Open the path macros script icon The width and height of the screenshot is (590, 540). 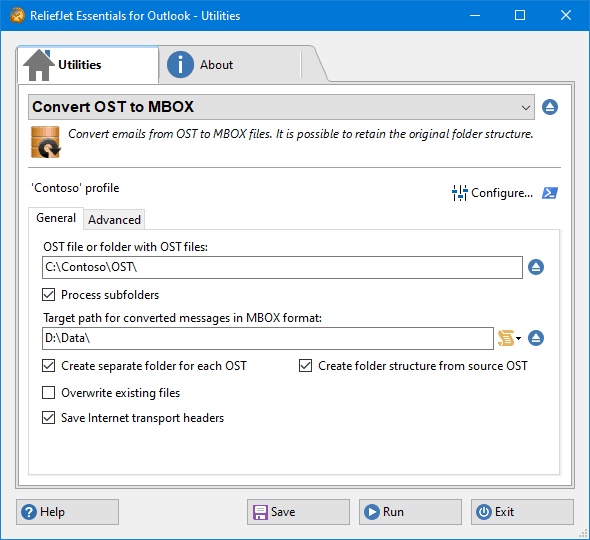[x=509, y=338]
